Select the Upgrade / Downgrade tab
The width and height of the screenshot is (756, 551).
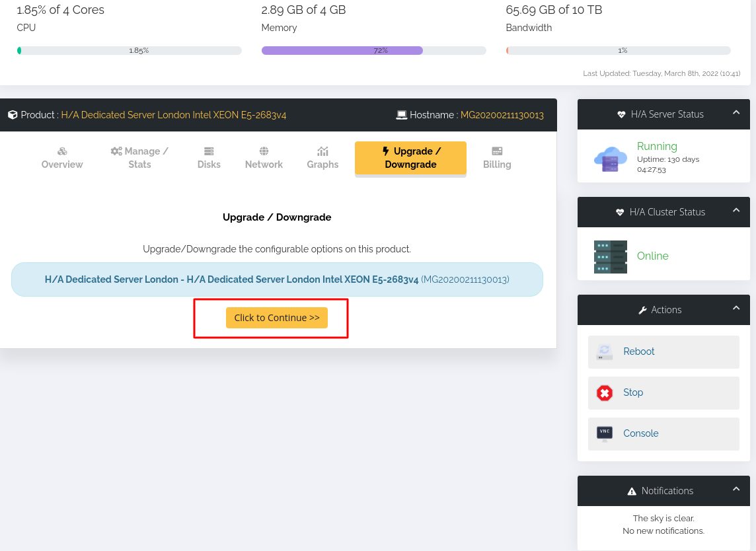pyautogui.click(x=410, y=158)
